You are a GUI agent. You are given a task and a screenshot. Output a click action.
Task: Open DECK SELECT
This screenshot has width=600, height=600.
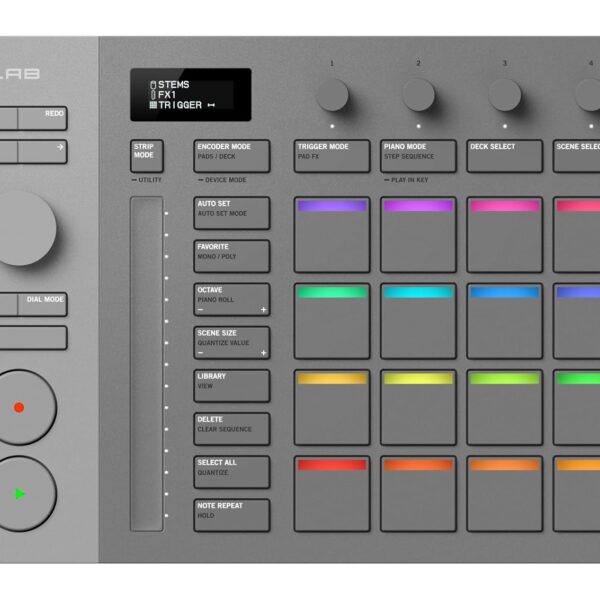(x=505, y=156)
